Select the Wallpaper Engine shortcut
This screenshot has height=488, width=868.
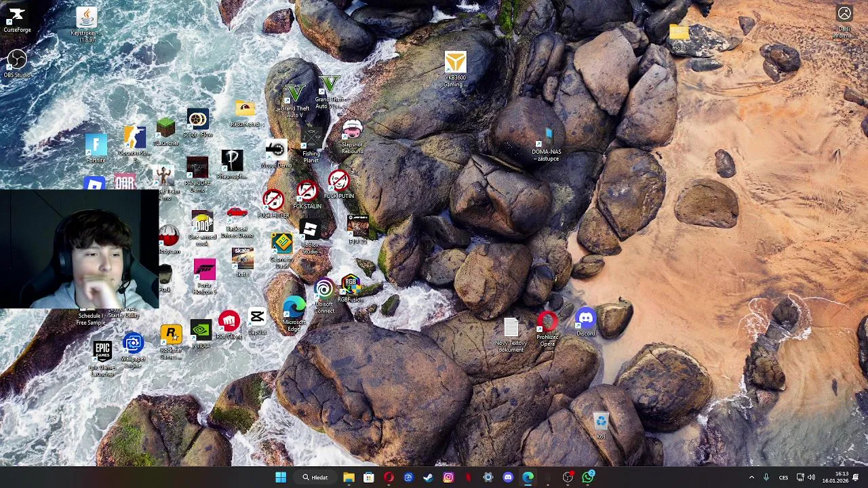tap(133, 351)
